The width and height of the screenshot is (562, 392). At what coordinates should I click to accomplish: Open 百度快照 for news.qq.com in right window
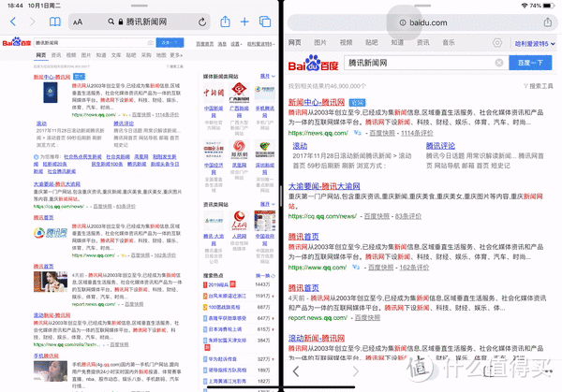click(x=382, y=133)
